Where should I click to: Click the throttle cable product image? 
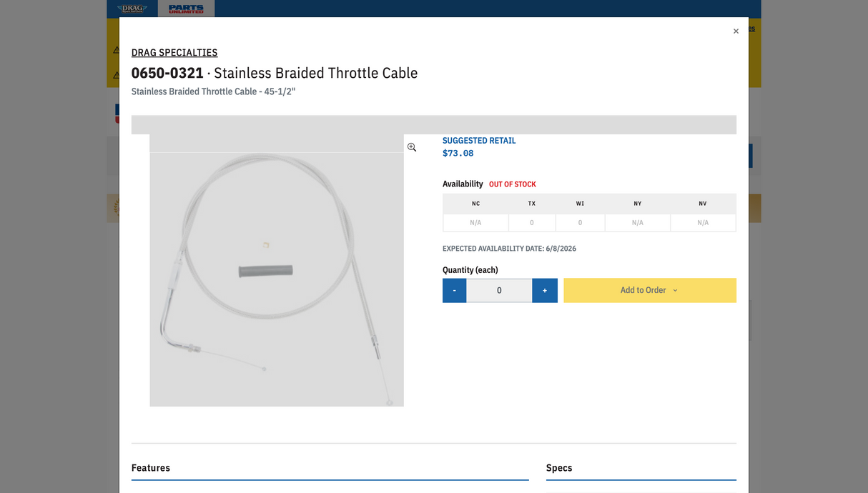pyautogui.click(x=277, y=270)
